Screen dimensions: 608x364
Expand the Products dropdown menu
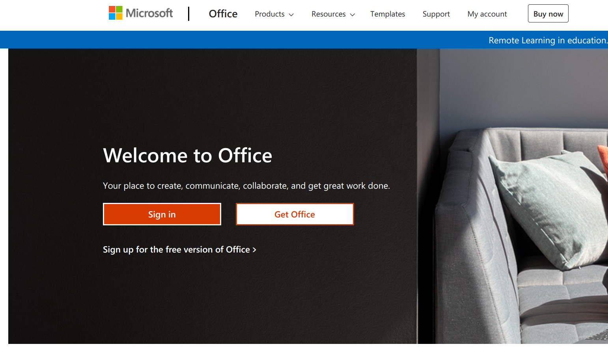[x=274, y=14]
